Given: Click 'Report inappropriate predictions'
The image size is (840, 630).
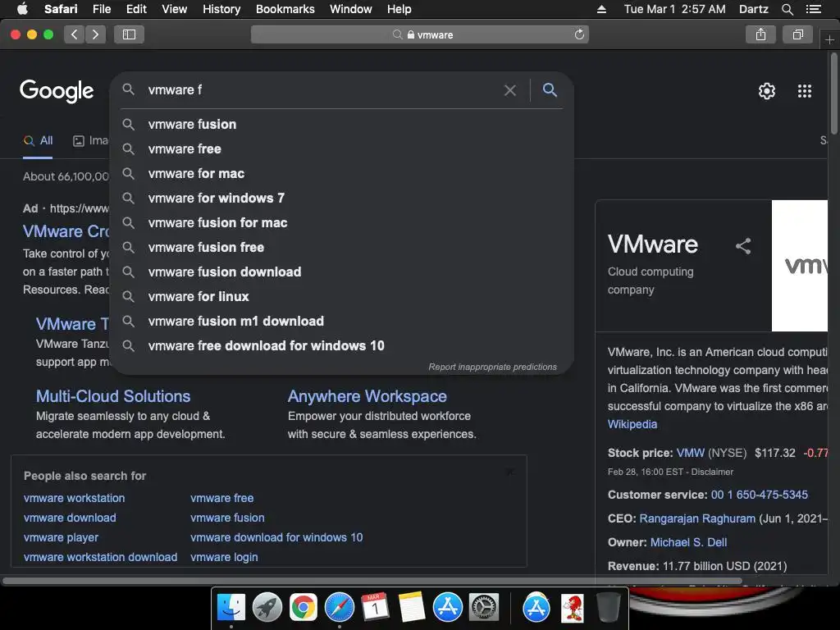Looking at the screenshot, I should pyautogui.click(x=492, y=367).
